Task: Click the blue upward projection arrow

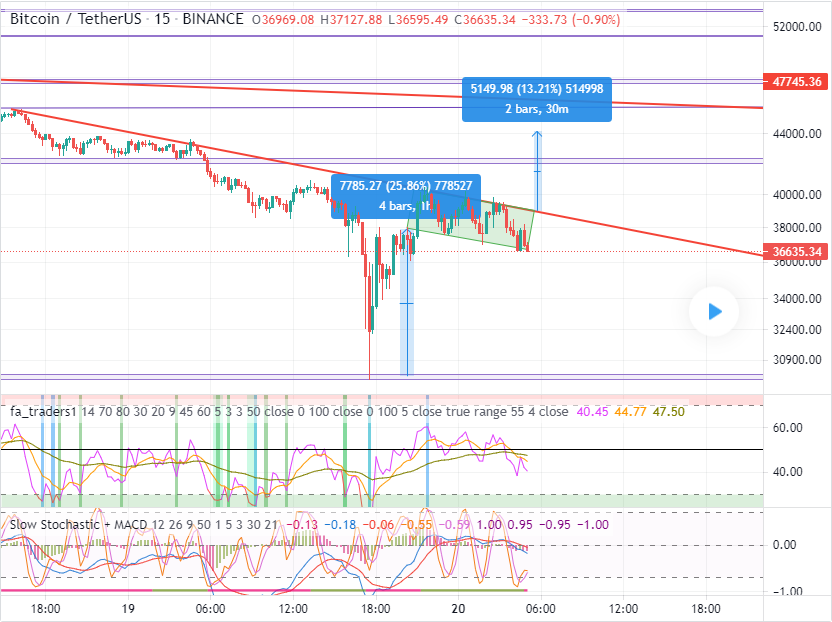Action: (537, 170)
